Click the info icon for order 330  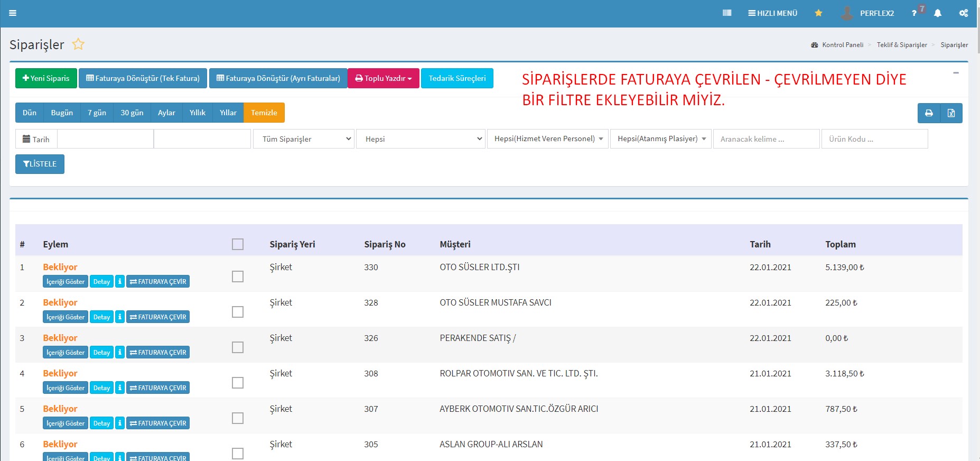click(120, 282)
